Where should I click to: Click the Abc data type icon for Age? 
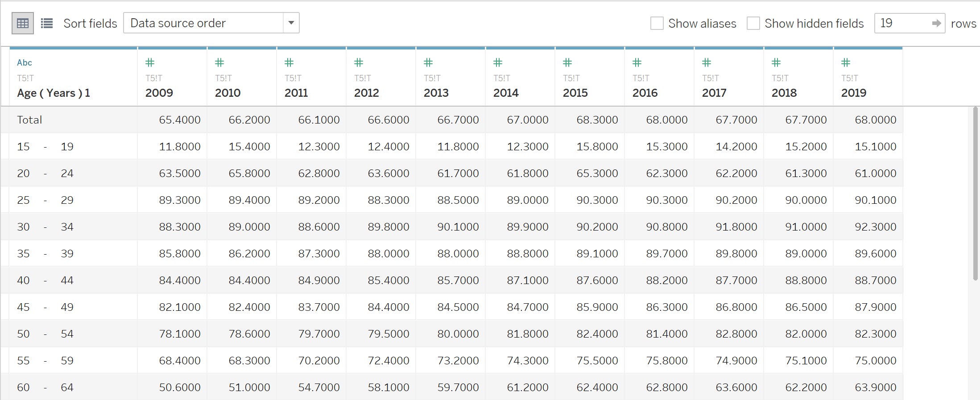tap(25, 62)
